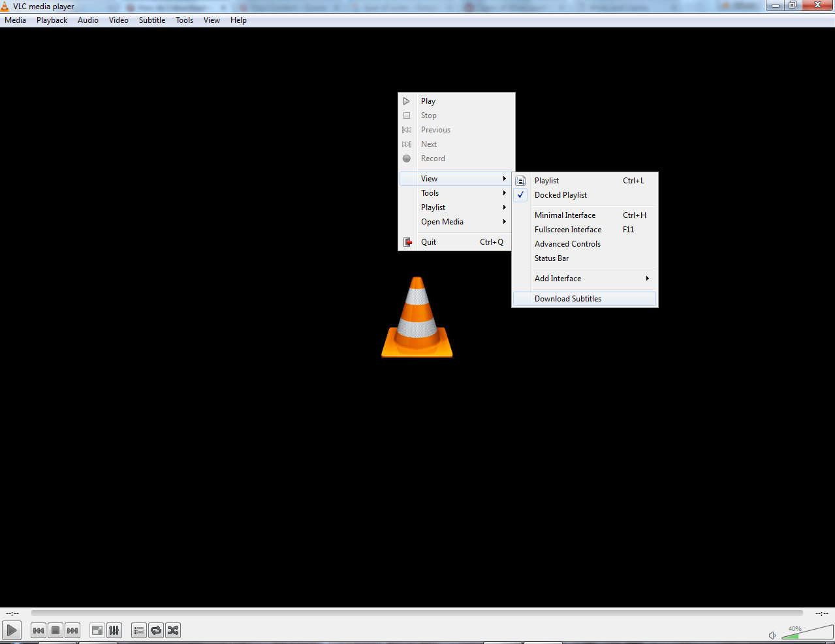
Task: Enable Advanced Controls option
Action: [584, 244]
